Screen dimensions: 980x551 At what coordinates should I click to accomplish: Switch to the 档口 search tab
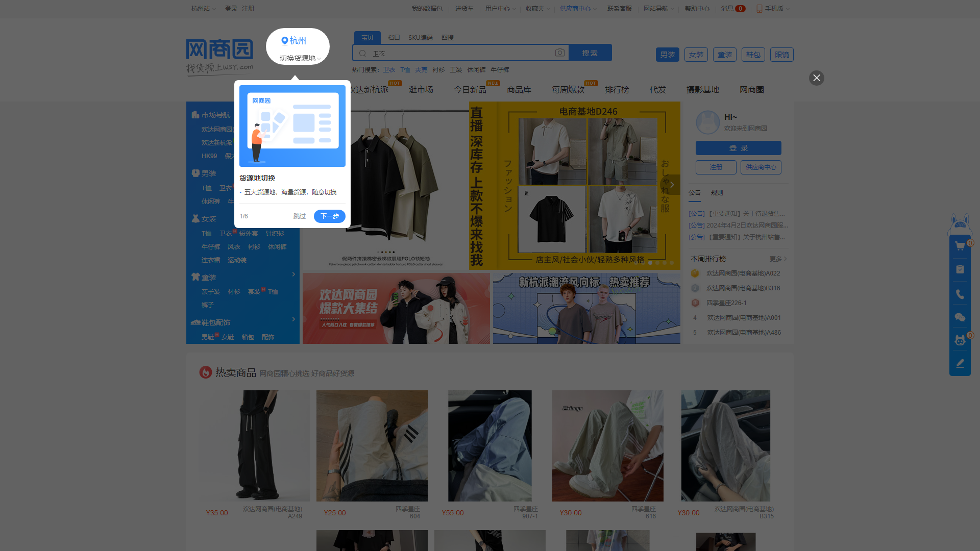coord(394,38)
